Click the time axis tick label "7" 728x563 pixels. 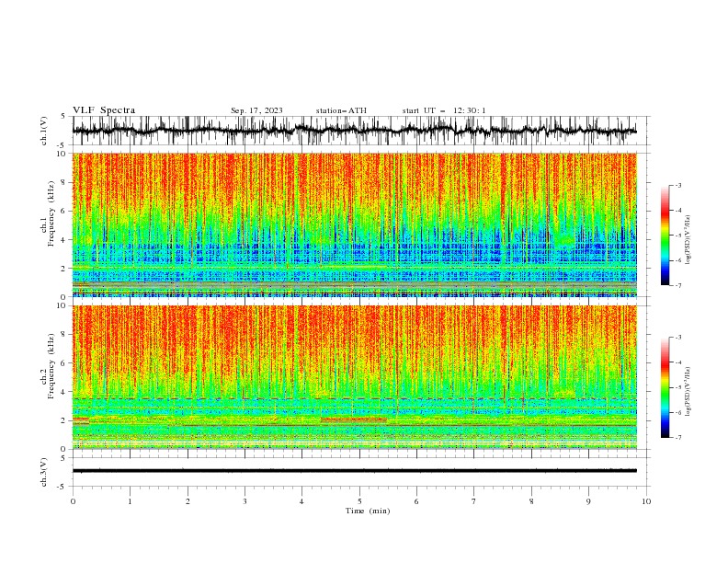(x=474, y=501)
